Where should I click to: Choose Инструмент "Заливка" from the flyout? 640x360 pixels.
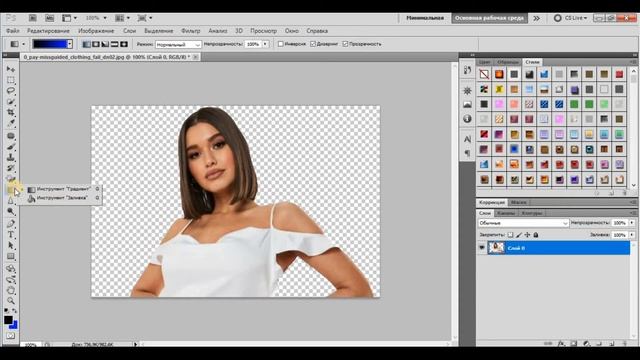[64, 198]
